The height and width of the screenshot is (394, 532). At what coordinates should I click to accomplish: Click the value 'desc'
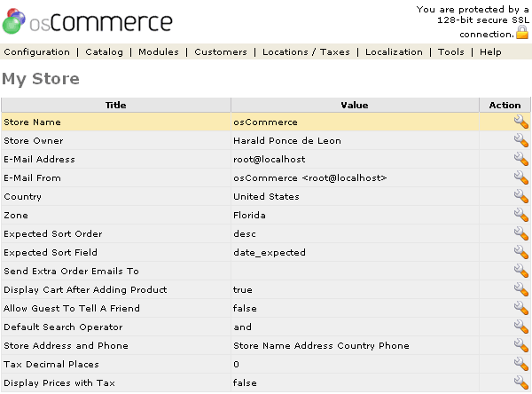pyautogui.click(x=245, y=233)
